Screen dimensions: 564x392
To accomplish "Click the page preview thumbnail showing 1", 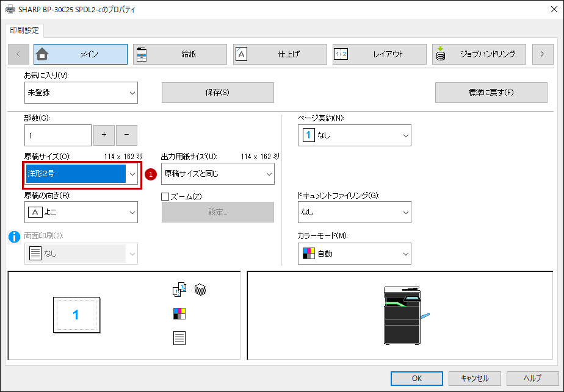I will point(77,315).
